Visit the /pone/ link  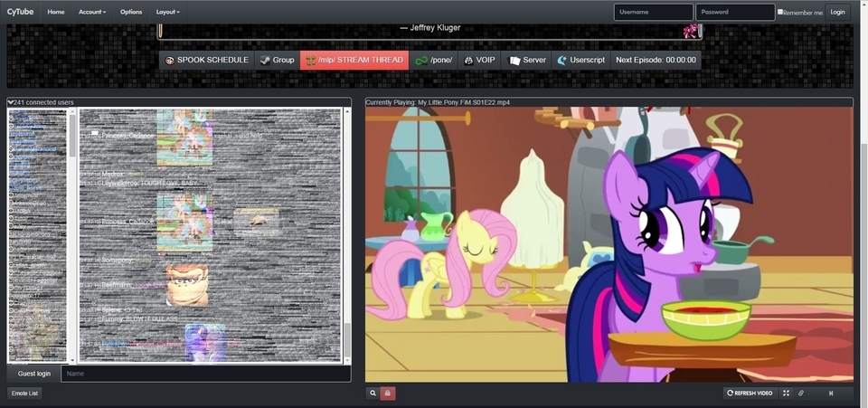(434, 61)
